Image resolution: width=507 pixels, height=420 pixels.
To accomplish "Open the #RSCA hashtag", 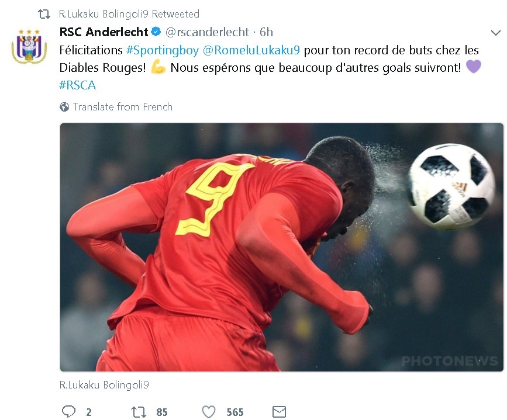I will (78, 85).
